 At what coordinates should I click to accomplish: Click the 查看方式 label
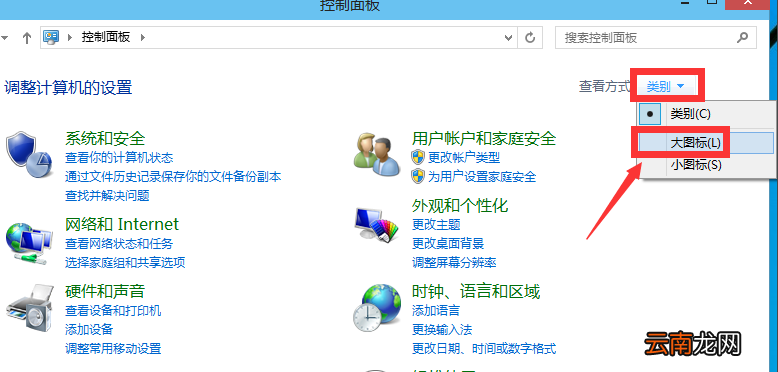click(604, 86)
